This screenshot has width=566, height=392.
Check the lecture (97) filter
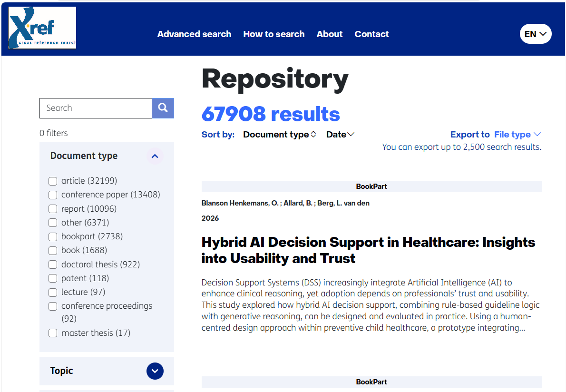point(53,293)
